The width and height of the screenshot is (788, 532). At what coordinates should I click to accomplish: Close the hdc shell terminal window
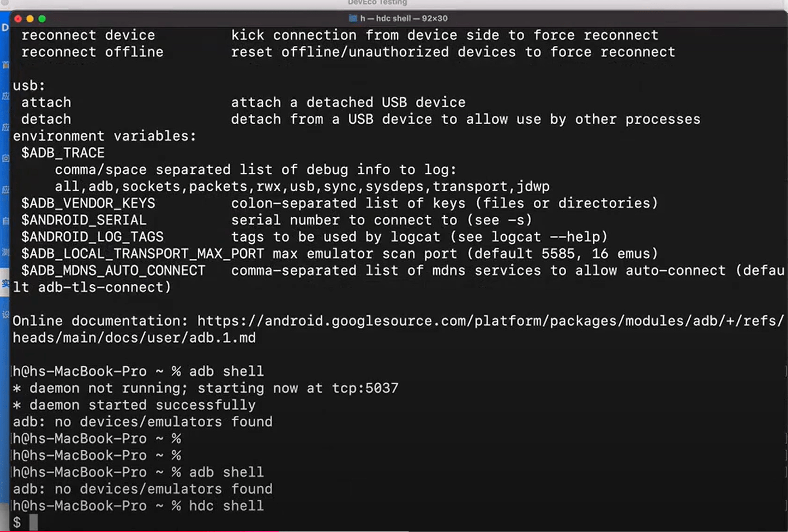coord(18,18)
